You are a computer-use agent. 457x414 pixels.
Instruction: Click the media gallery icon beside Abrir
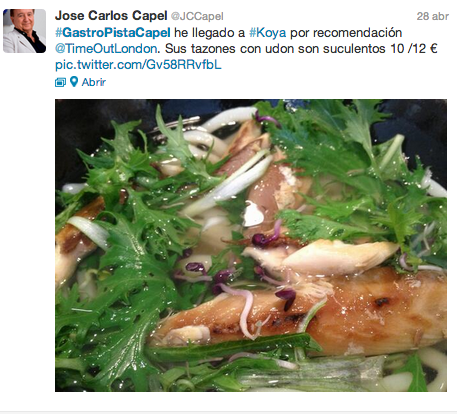(60, 82)
